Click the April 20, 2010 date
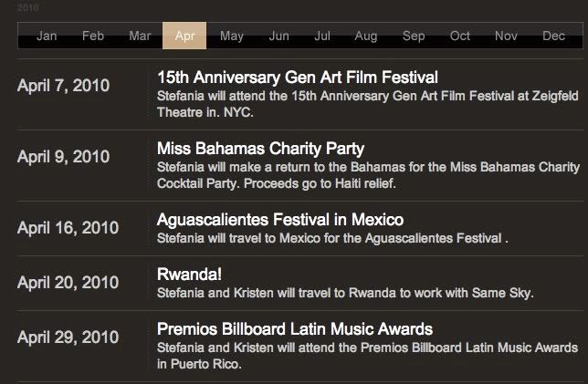The image size is (588, 384). coord(68,283)
